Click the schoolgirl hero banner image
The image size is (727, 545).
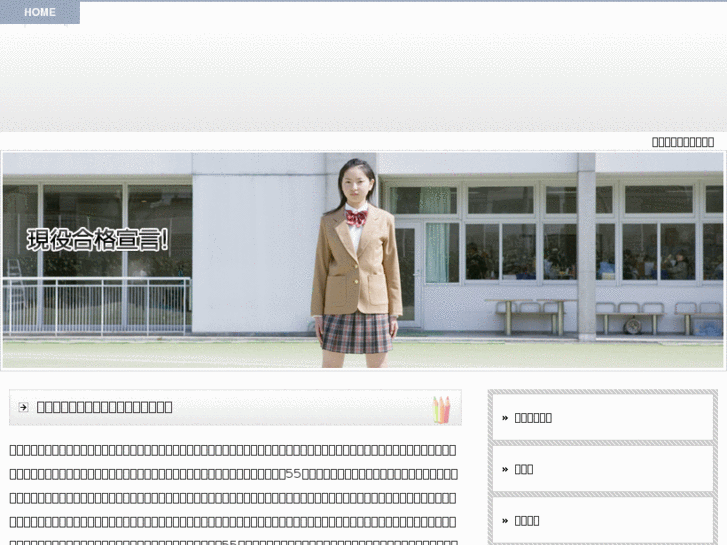(363, 260)
